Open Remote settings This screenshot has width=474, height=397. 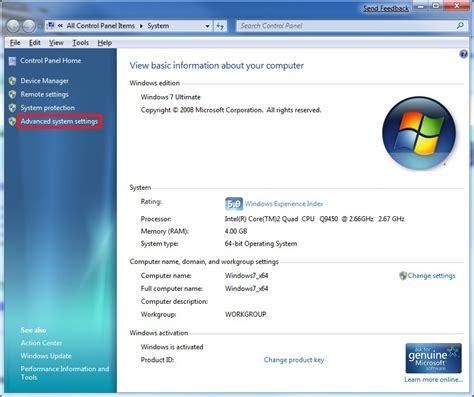(45, 94)
